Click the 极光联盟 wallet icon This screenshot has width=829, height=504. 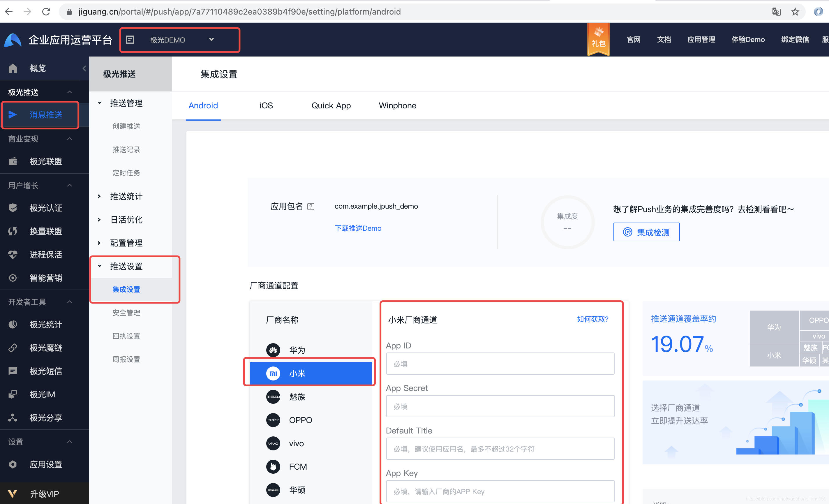tap(13, 161)
